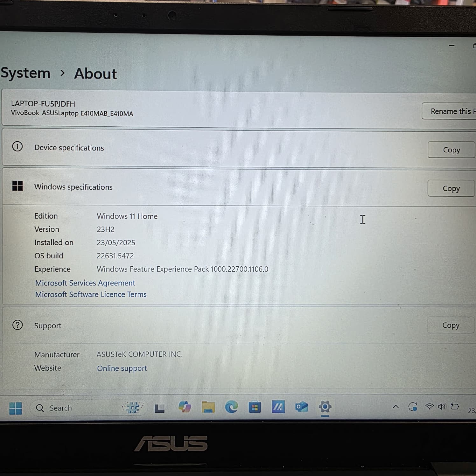Image resolution: width=476 pixels, height=476 pixels.
Task: Copy the Device specifications
Action: point(451,150)
